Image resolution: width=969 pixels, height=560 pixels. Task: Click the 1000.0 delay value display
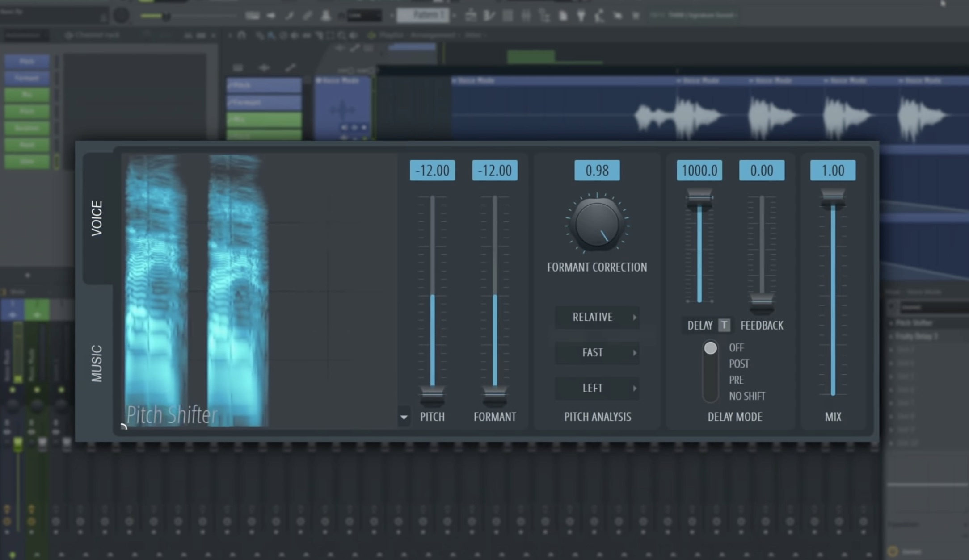click(699, 170)
